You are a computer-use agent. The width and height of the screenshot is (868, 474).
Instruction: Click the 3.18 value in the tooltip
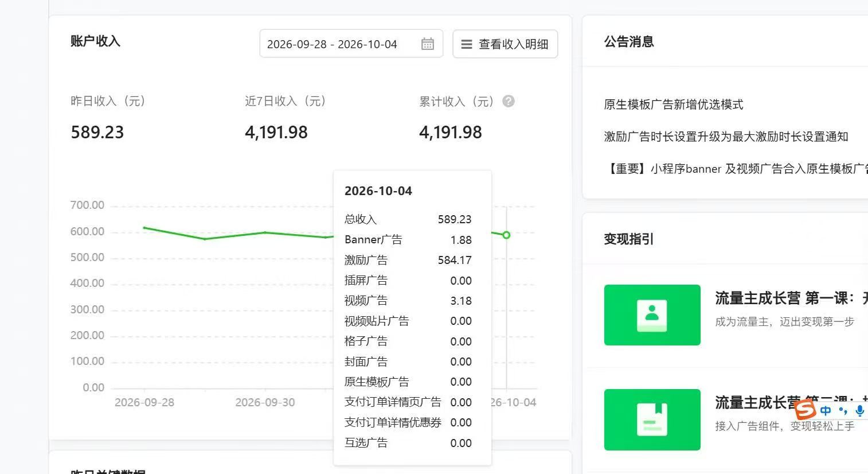(x=461, y=301)
